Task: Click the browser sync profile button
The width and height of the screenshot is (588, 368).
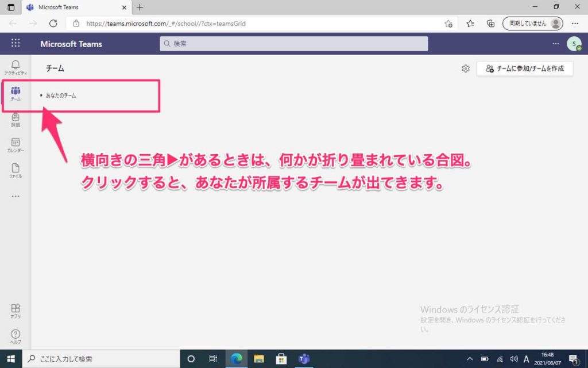Action: coord(532,24)
